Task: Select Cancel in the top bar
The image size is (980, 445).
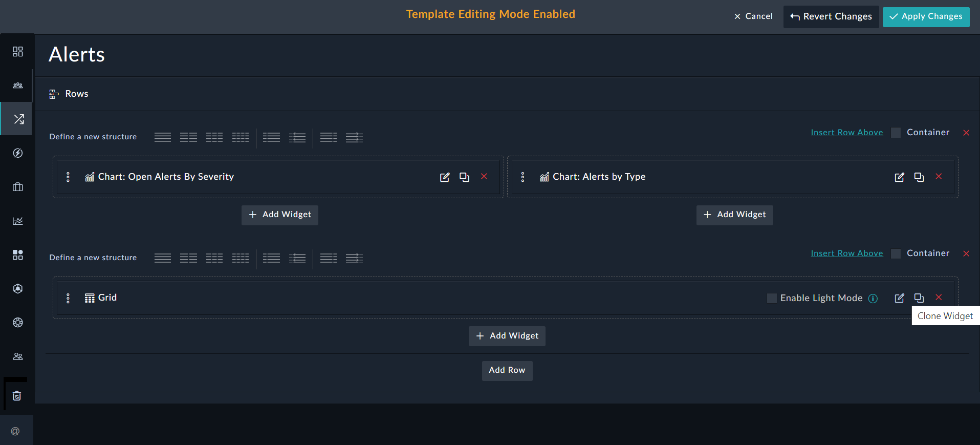Action: pyautogui.click(x=753, y=16)
